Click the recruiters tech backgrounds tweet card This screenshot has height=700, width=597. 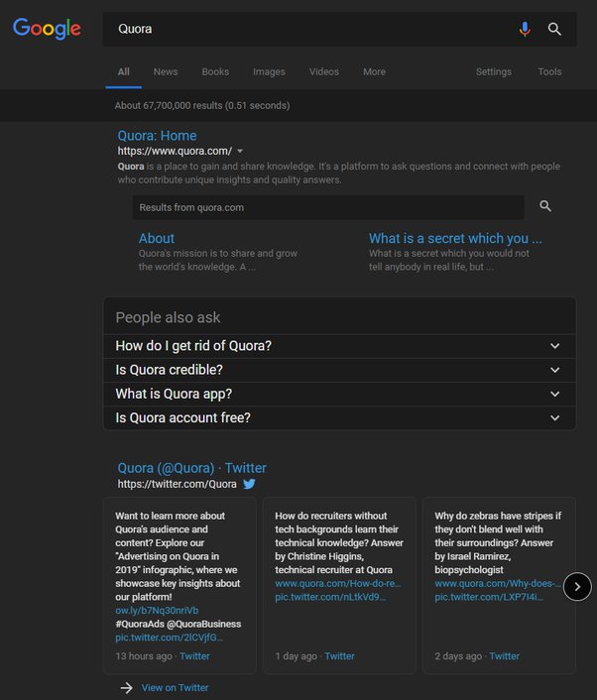click(339, 585)
